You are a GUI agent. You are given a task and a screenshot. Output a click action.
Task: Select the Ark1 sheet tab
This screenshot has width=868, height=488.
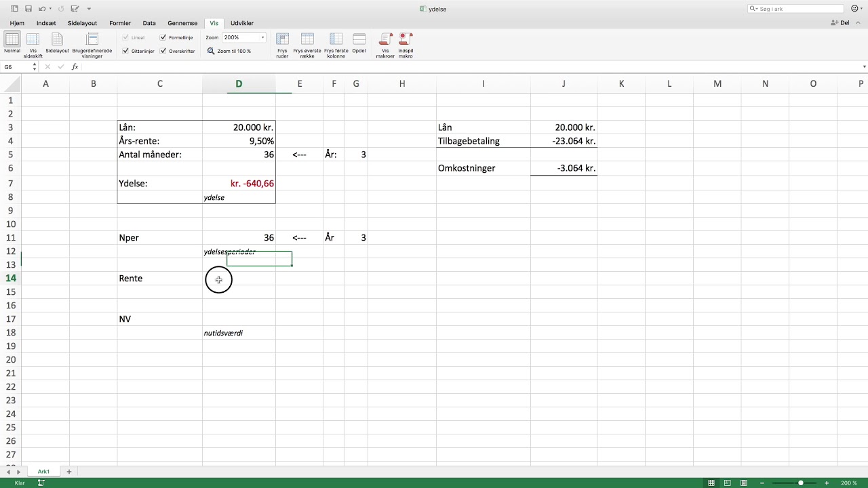tap(43, 472)
